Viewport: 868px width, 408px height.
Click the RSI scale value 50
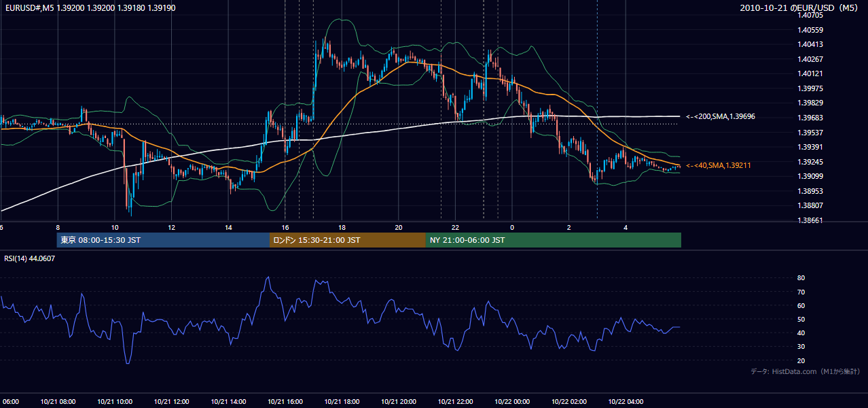[x=801, y=319]
